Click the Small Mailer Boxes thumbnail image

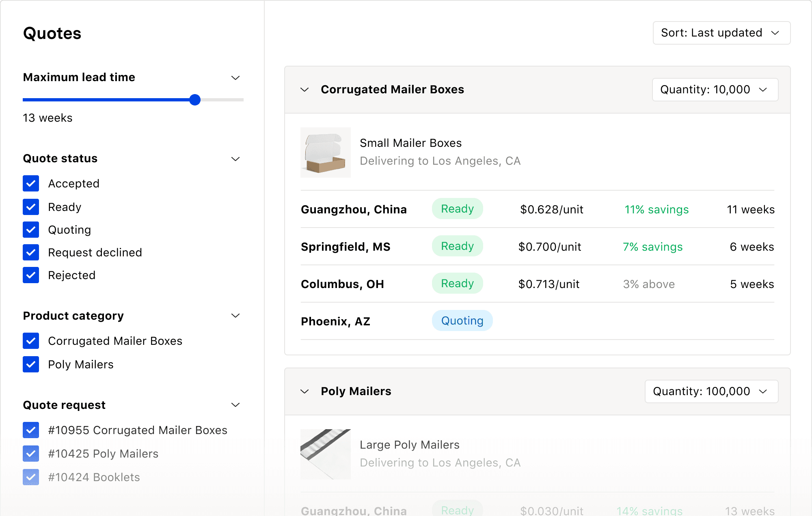click(x=326, y=153)
